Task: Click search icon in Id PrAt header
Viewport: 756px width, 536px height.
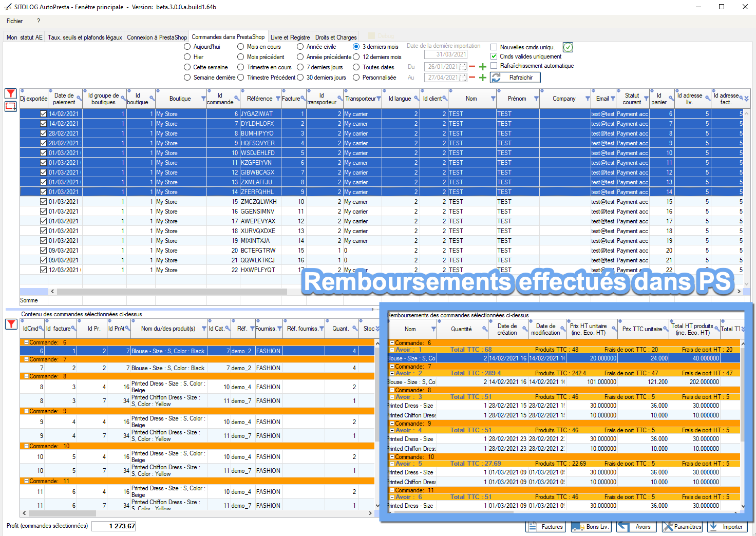Action: pyautogui.click(x=127, y=329)
